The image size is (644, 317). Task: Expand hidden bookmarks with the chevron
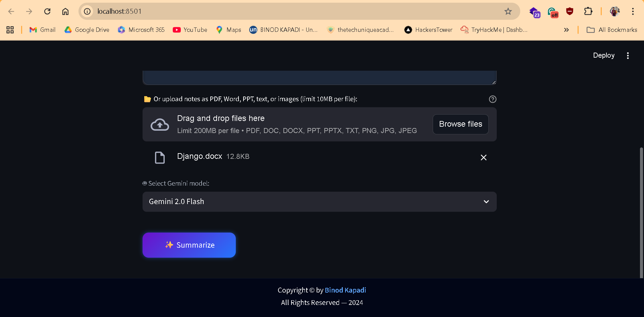pyautogui.click(x=566, y=30)
